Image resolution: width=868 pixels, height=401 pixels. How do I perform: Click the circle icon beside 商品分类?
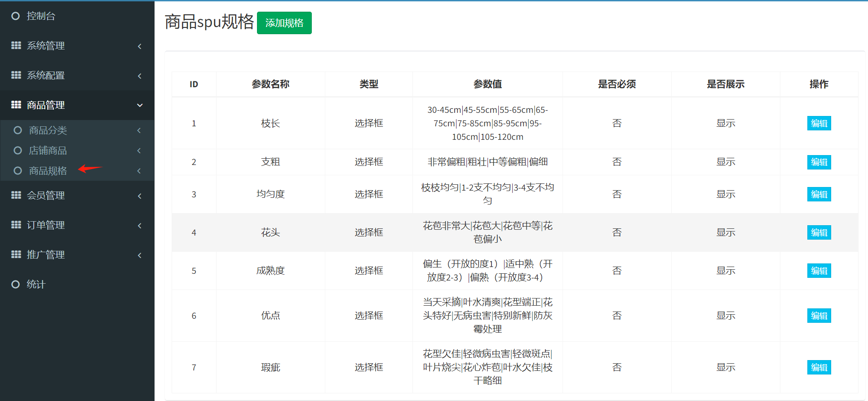click(18, 130)
